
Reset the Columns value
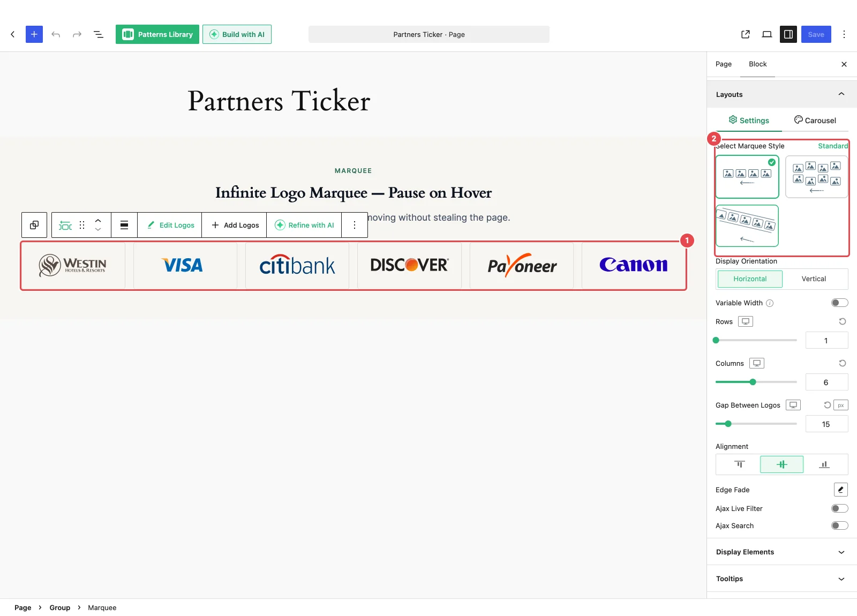[x=843, y=363]
